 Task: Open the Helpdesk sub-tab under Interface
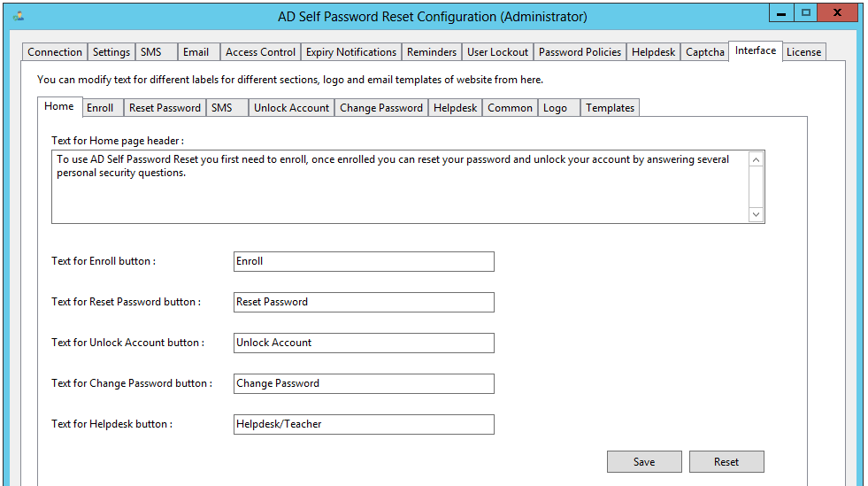click(x=455, y=108)
